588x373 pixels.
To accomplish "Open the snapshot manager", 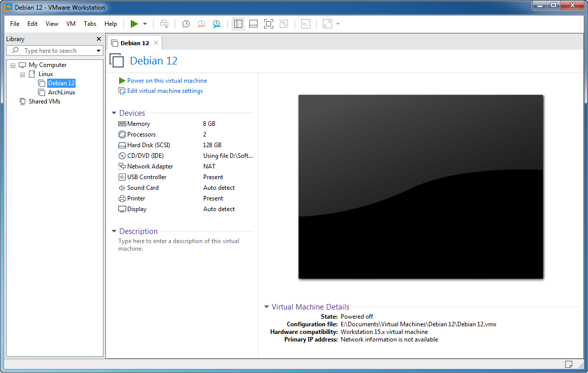I will 216,24.
